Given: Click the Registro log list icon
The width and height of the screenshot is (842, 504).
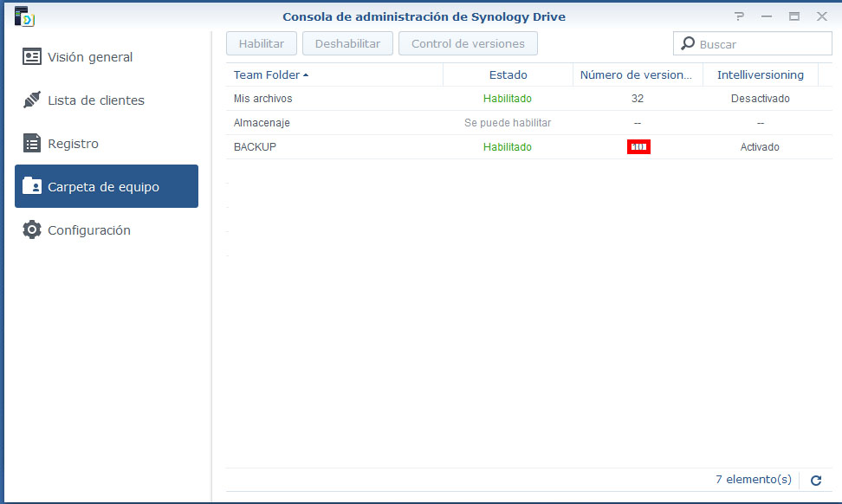Looking at the screenshot, I should click(32, 143).
